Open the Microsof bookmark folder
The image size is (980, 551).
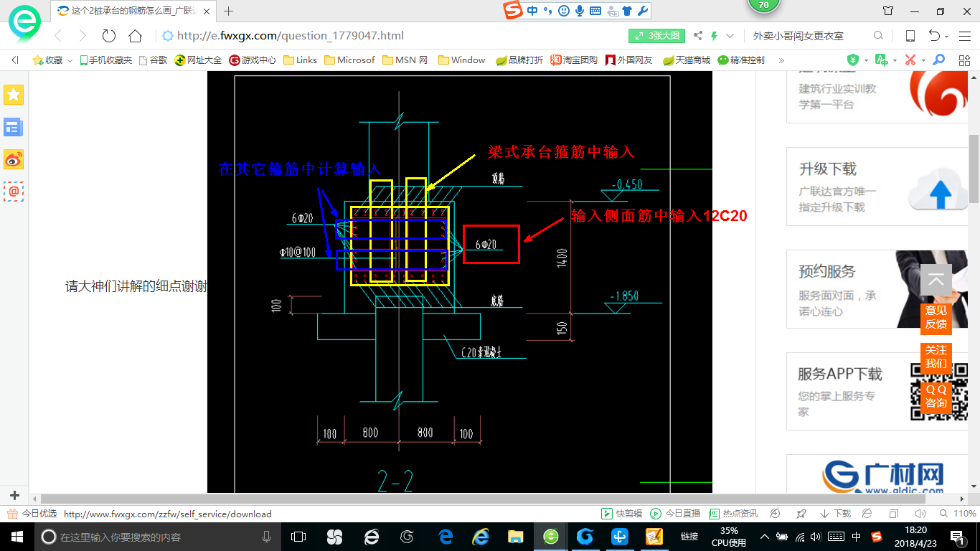tap(349, 60)
